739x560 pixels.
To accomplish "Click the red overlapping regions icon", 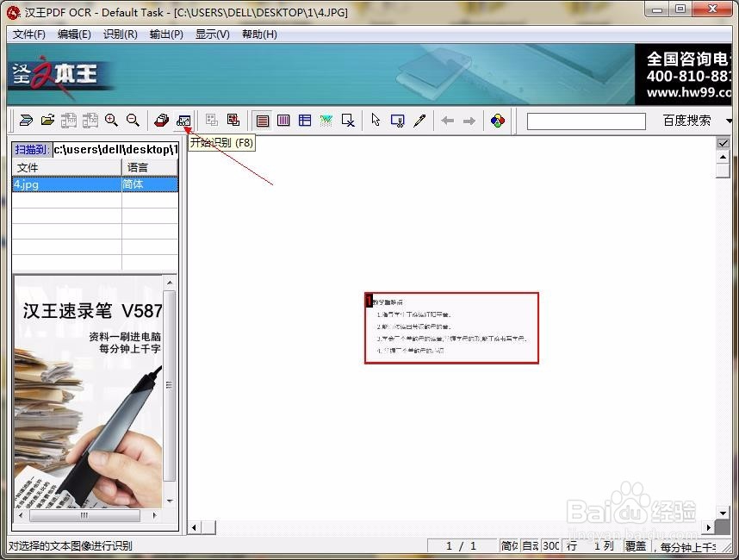I will click(x=233, y=121).
